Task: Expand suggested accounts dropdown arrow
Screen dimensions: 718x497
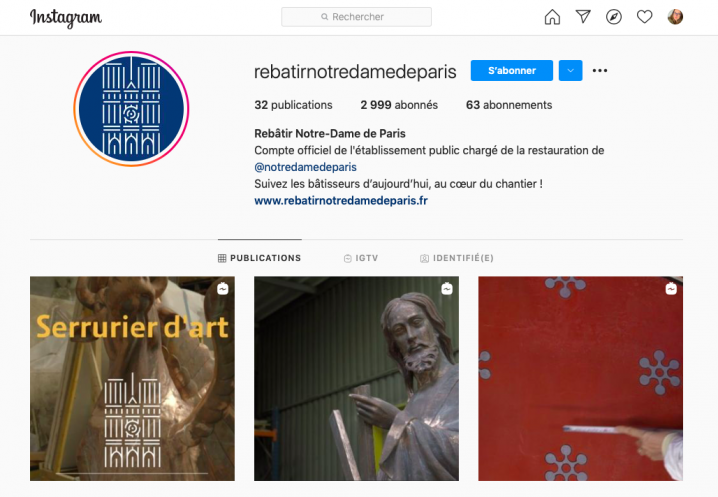Action: (x=571, y=71)
